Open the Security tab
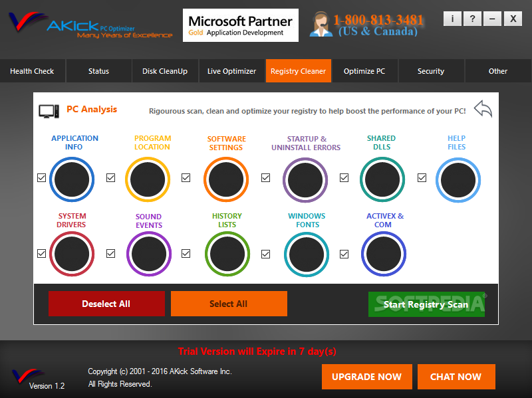The width and height of the screenshot is (532, 398). click(431, 71)
